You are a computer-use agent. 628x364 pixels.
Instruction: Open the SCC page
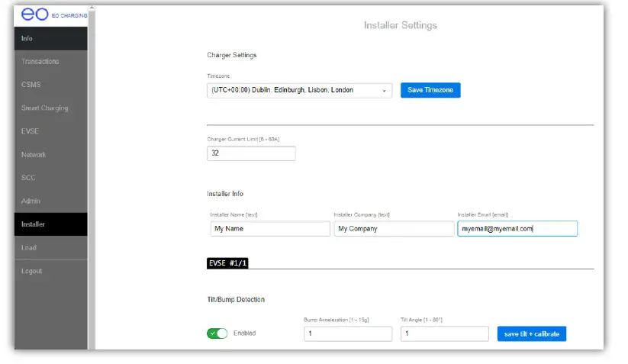point(28,178)
